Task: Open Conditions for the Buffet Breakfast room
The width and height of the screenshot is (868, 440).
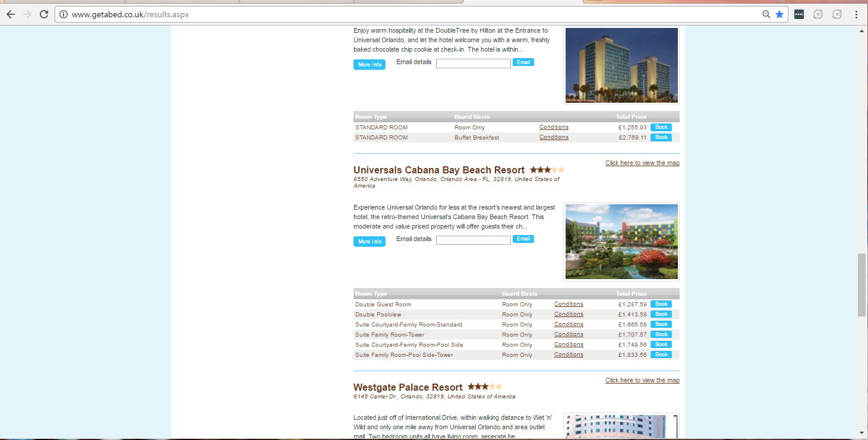Action: pyautogui.click(x=554, y=137)
